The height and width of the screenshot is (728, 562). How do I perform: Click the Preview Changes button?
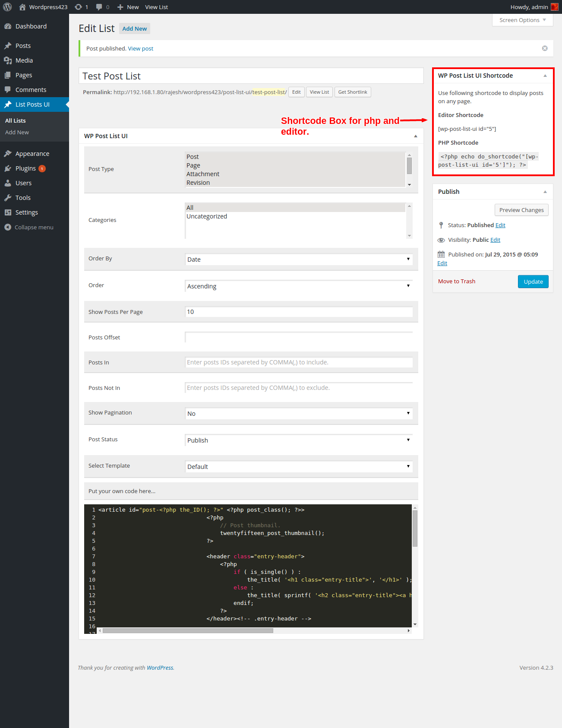521,210
